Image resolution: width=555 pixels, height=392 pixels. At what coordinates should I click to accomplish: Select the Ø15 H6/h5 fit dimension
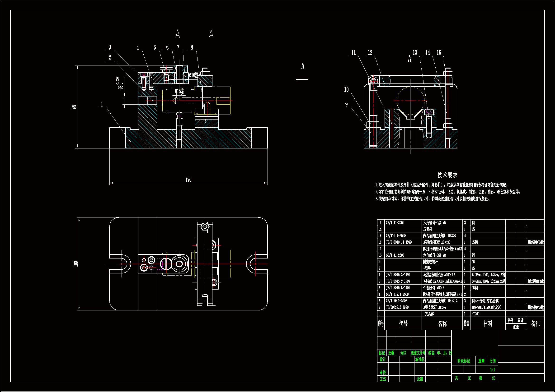[179, 91]
